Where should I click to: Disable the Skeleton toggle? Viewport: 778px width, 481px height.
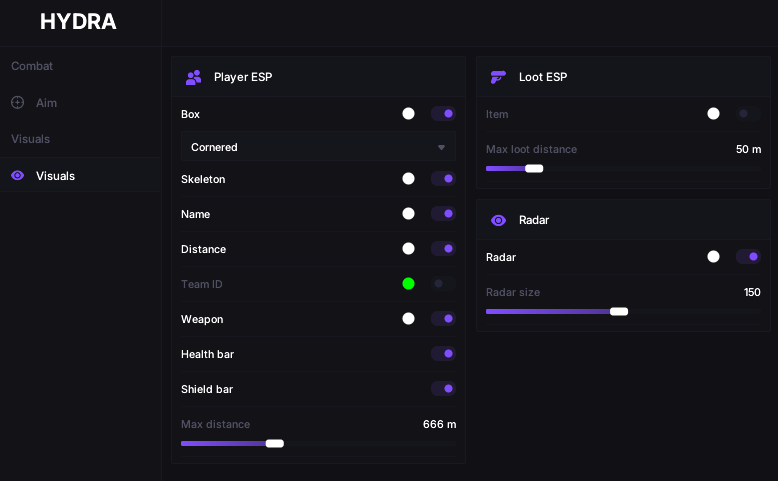(x=443, y=179)
